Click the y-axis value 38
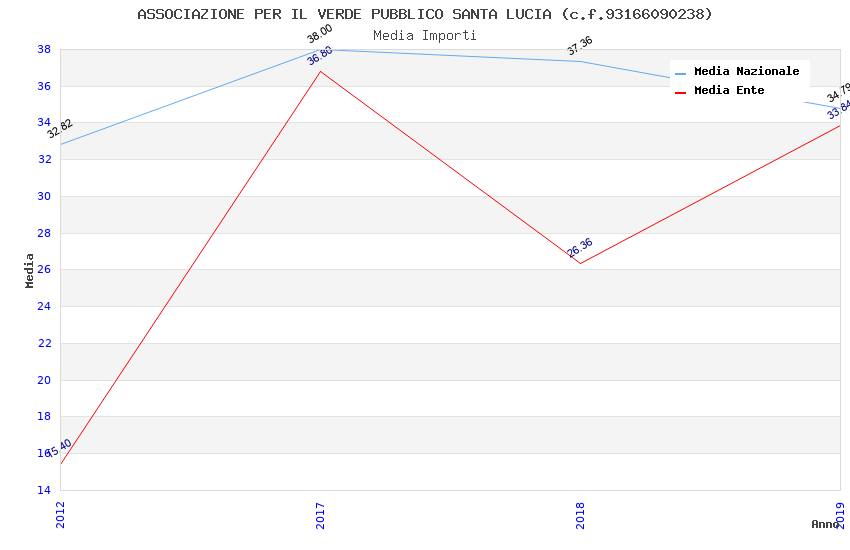Image resolution: width=850 pixels, height=550 pixels. [x=44, y=49]
